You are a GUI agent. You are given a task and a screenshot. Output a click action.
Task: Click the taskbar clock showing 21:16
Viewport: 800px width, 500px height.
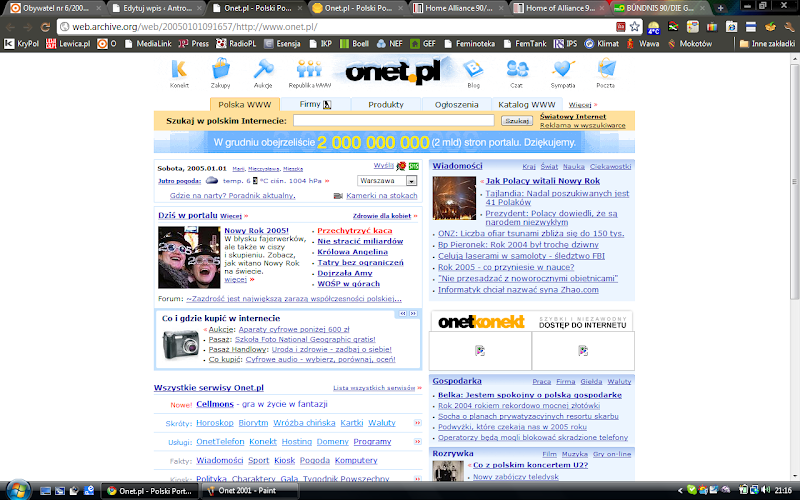point(783,490)
